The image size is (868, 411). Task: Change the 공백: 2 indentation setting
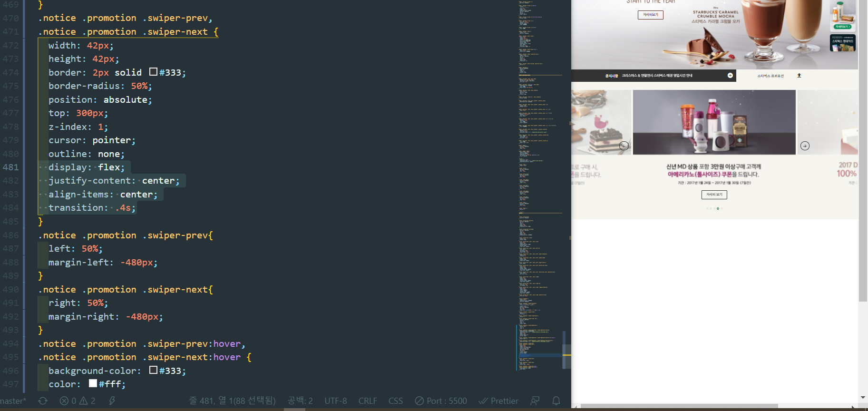(x=300, y=401)
